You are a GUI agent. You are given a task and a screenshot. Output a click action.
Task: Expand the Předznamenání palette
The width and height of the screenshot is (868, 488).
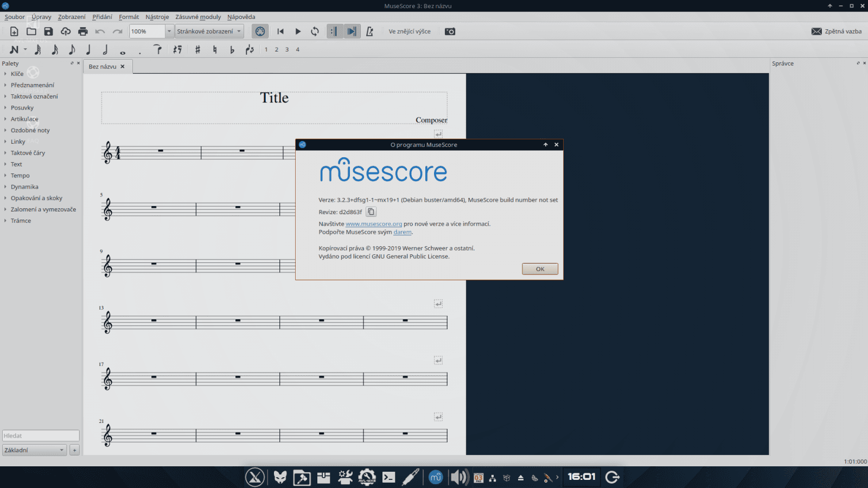point(32,85)
